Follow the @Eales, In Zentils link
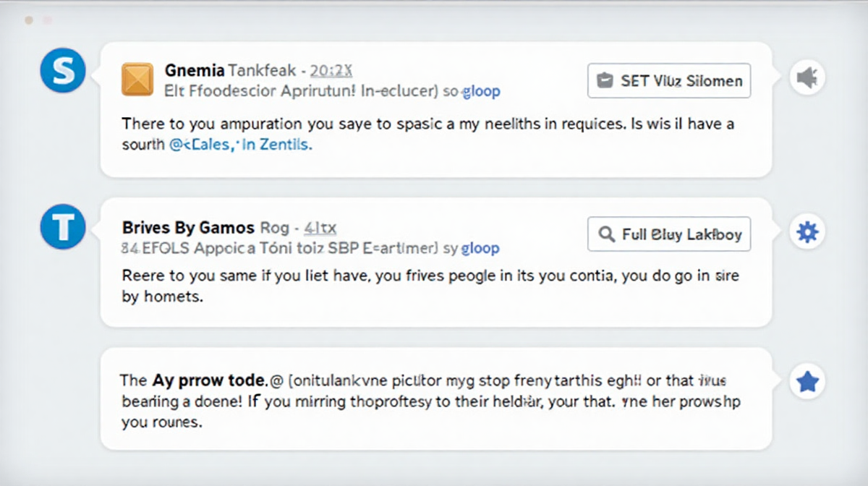868x486 pixels. pyautogui.click(x=240, y=145)
